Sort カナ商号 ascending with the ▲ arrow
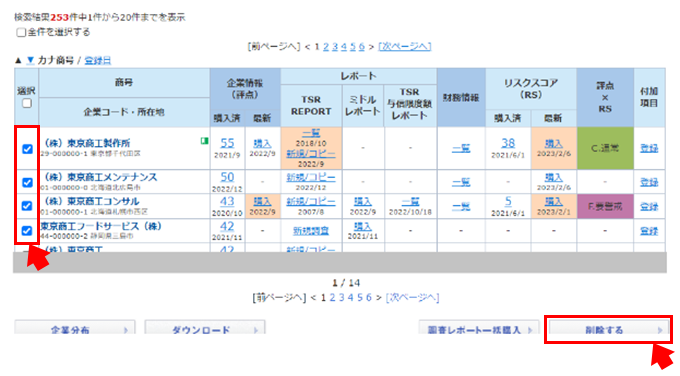Screen dimensions: 680x376 pyautogui.click(x=18, y=60)
